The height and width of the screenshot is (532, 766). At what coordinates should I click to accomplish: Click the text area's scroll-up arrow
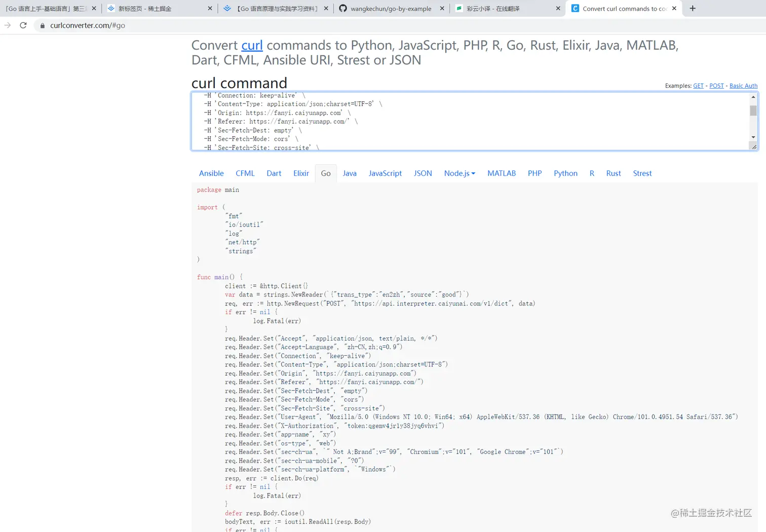(x=753, y=97)
